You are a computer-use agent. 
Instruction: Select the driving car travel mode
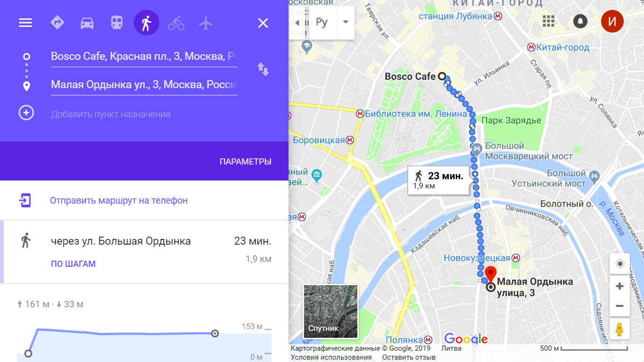[87, 23]
